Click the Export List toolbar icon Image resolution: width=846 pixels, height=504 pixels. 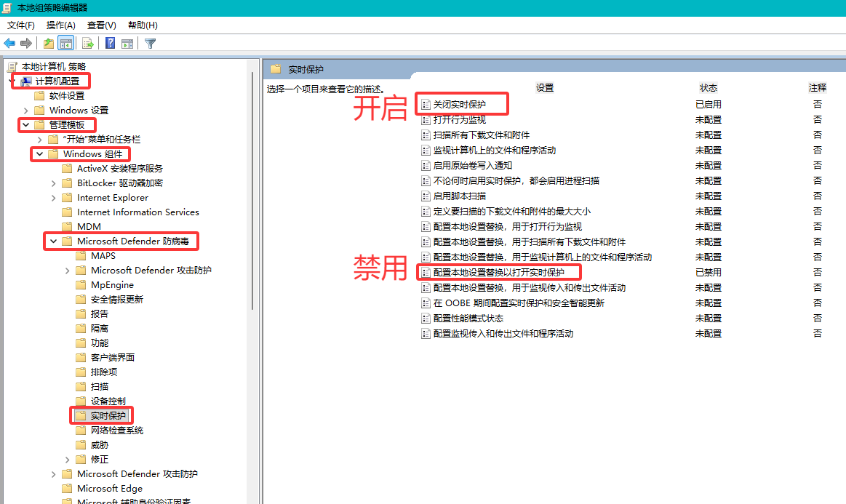coord(88,43)
